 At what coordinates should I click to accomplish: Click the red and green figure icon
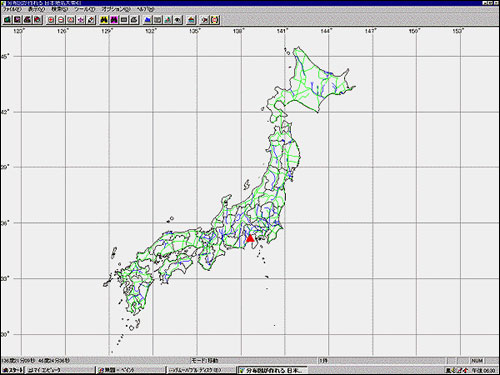(168, 20)
